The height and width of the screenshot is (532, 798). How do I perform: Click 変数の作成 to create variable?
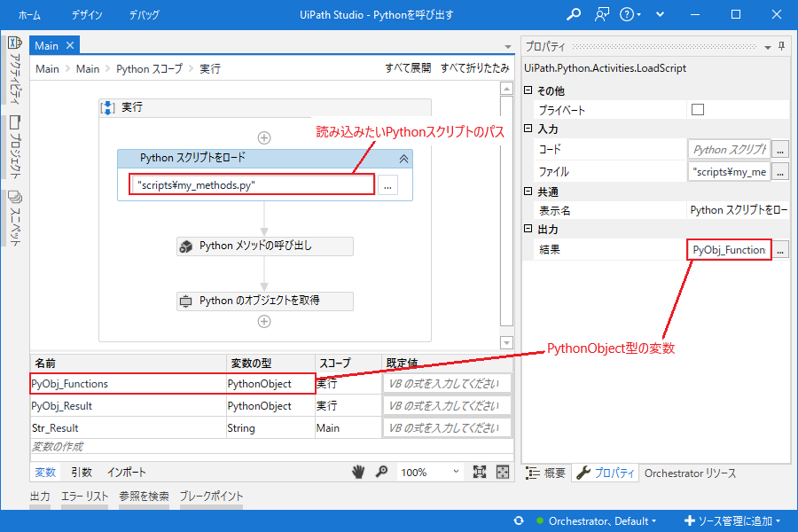[58, 447]
